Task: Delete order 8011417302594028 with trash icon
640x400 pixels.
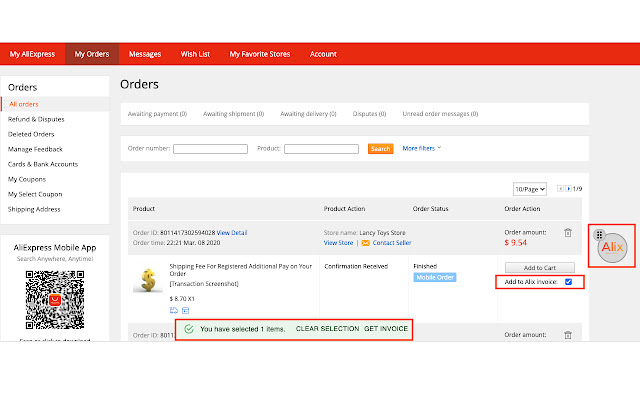Action: tap(568, 233)
